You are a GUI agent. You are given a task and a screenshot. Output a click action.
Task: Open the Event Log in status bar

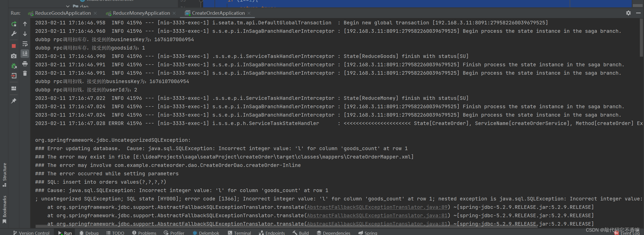(627, 233)
